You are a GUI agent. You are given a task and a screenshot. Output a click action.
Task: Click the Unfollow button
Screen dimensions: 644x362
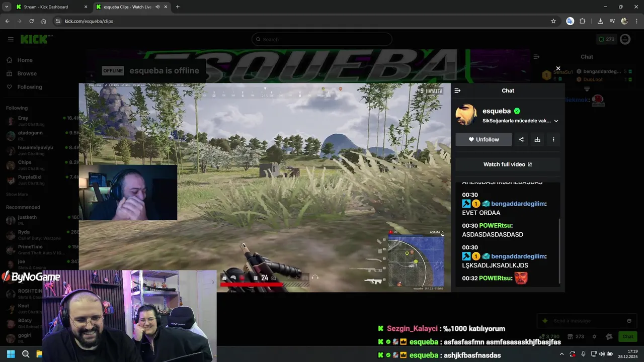pyautogui.click(x=484, y=139)
